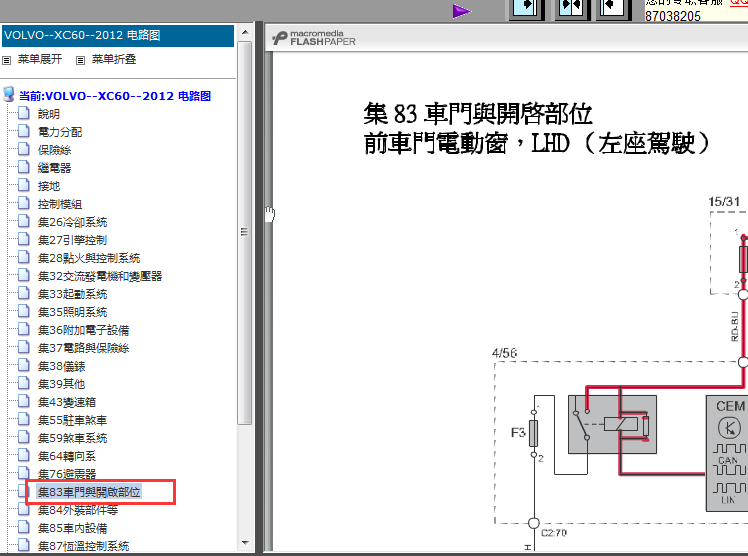The height and width of the screenshot is (556, 748).
Task: Select 集27引擎控制 in the tree
Action: [x=73, y=240]
